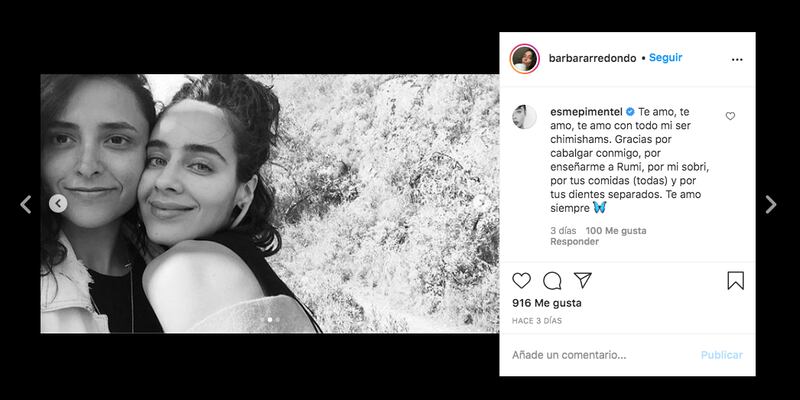
Task: Click Responder to reply to comment
Action: (x=574, y=242)
